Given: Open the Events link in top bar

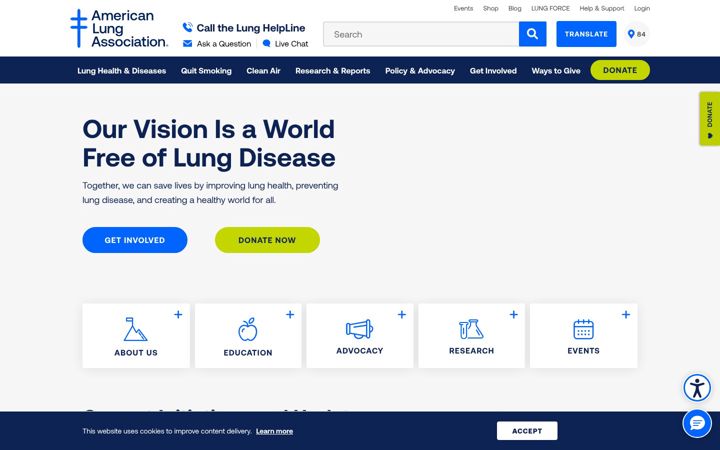Looking at the screenshot, I should tap(463, 8).
